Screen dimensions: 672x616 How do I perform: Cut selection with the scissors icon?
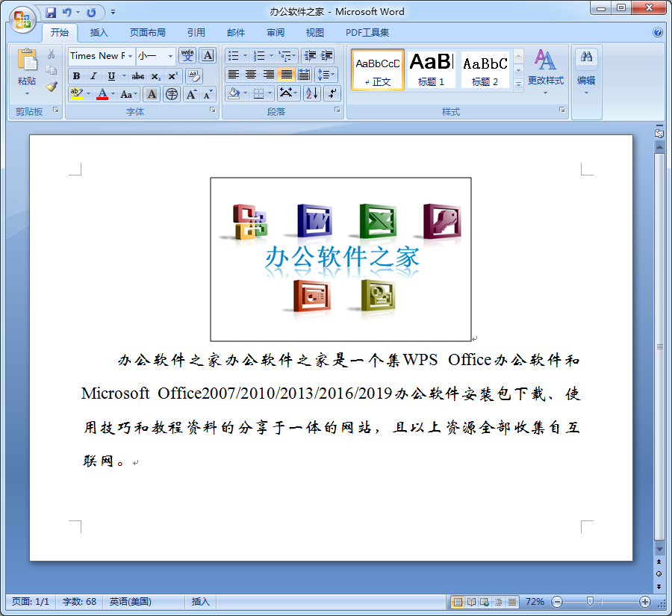pyautogui.click(x=52, y=54)
